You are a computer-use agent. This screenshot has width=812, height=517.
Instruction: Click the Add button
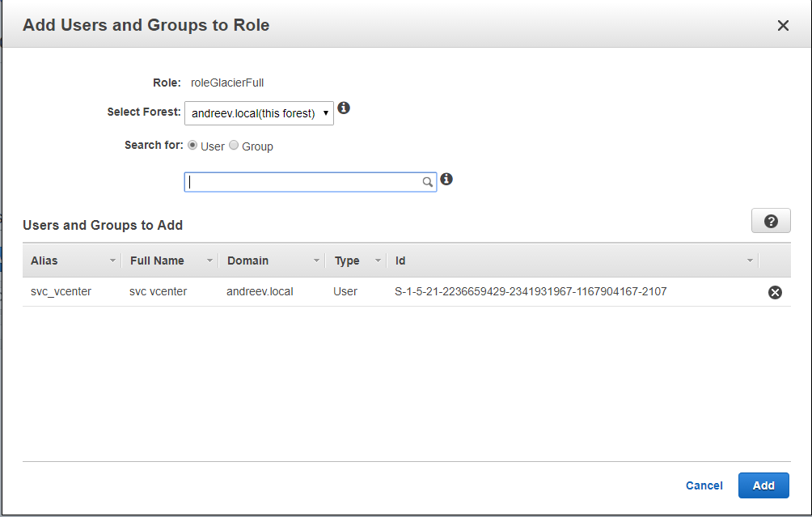pyautogui.click(x=763, y=485)
